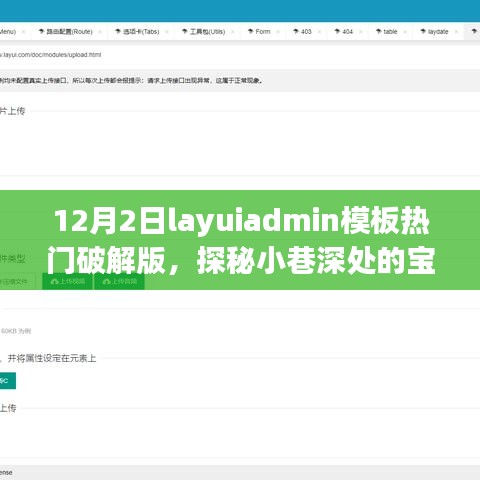The width and height of the screenshot is (480, 480).
Task: Close the 404 tab
Action: click(x=361, y=32)
